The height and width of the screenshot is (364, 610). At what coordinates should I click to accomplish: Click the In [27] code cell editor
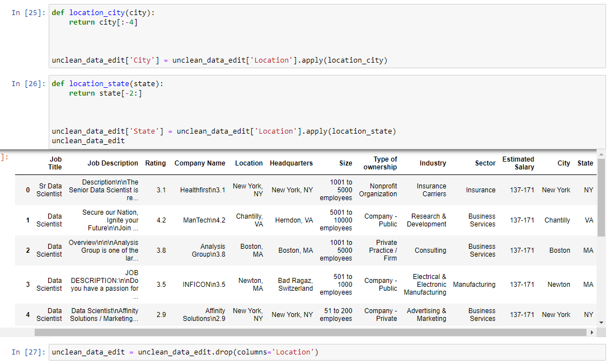click(327, 352)
